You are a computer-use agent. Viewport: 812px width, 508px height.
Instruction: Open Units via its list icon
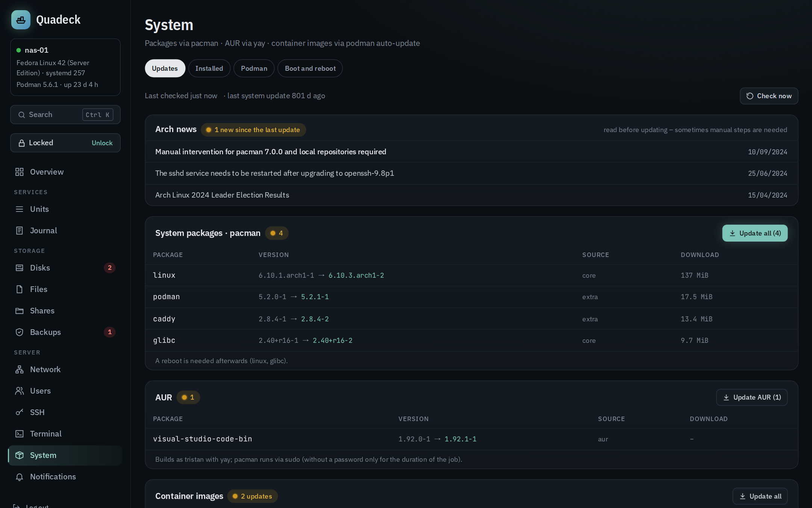[20, 209]
